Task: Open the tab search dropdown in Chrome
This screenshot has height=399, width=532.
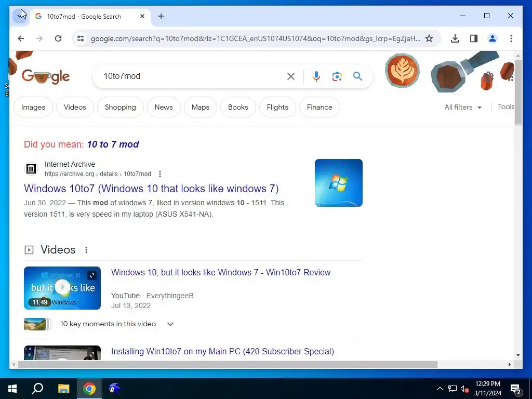Action: click(20, 16)
